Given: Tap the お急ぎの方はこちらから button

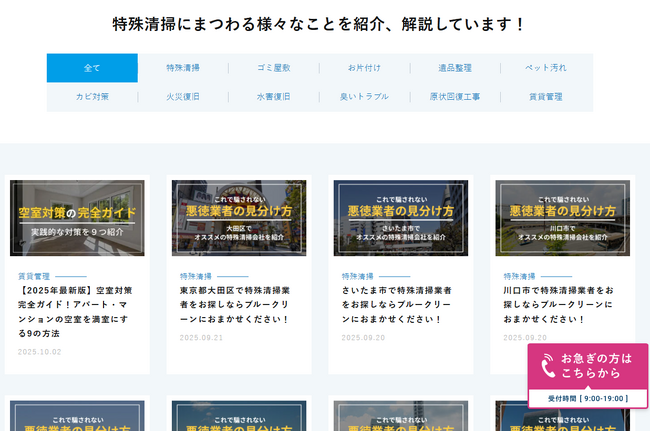Looking at the screenshot, I should 587,366.
